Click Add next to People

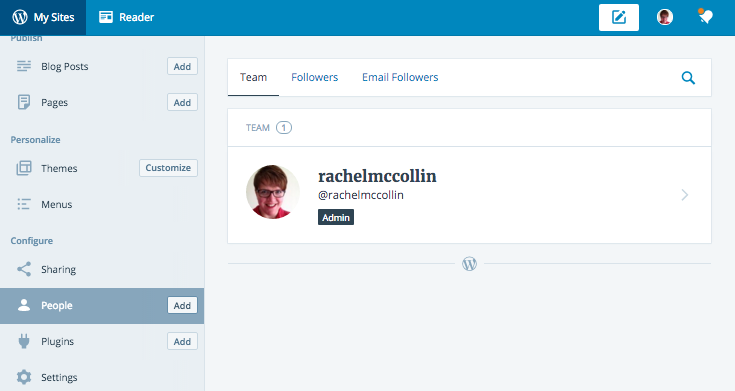tap(182, 306)
